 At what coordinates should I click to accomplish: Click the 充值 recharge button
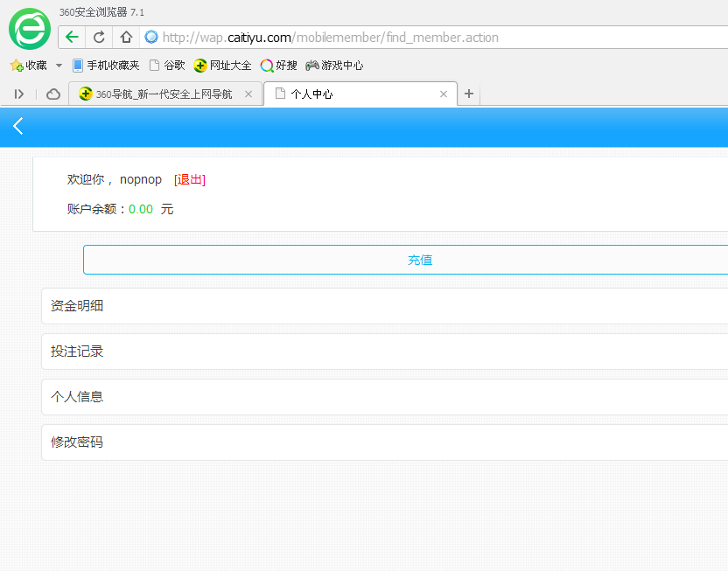pyautogui.click(x=406, y=260)
